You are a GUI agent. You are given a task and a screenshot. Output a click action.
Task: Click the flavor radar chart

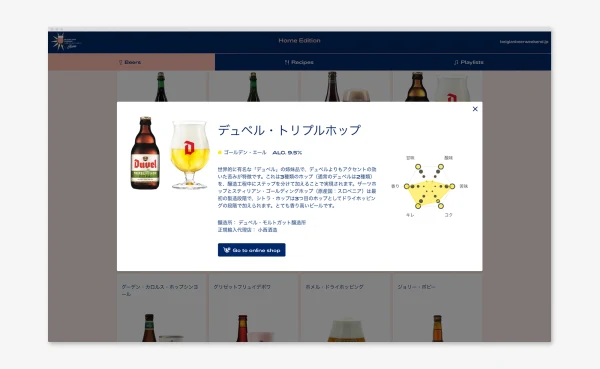pyautogui.click(x=429, y=186)
